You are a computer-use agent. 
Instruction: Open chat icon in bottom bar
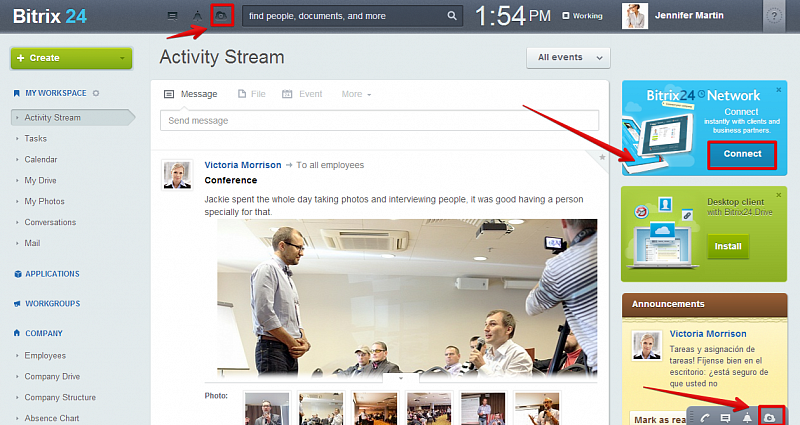tap(725, 418)
